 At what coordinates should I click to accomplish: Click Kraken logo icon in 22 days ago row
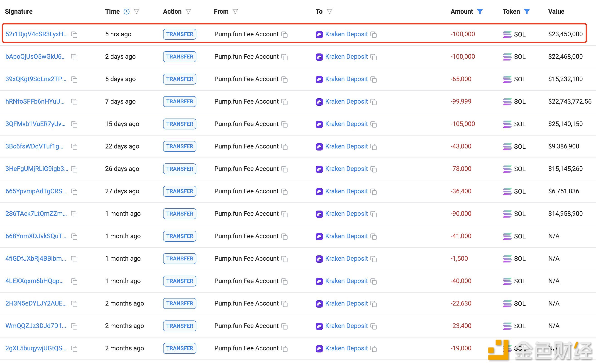pos(319,147)
